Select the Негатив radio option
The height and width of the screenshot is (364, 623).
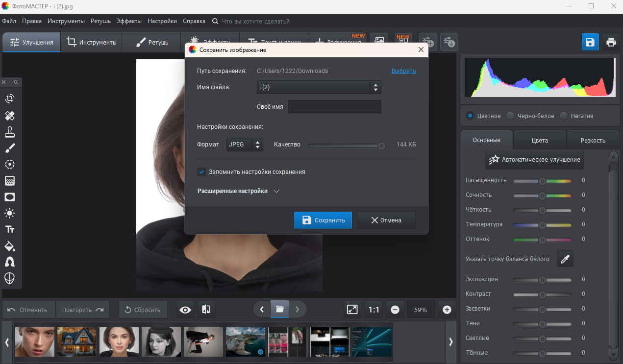pos(564,116)
